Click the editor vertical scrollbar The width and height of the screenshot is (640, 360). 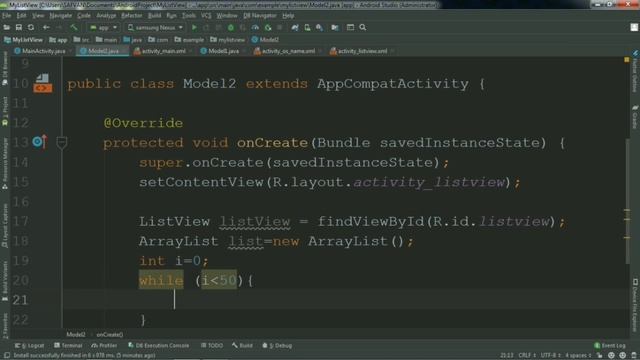[627, 201]
